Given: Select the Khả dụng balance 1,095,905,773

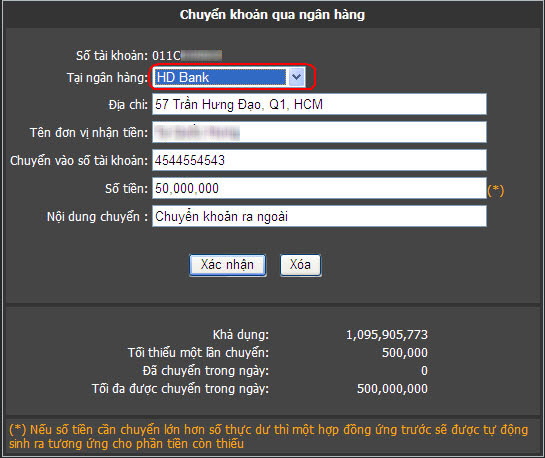Looking at the screenshot, I should click(x=387, y=335).
